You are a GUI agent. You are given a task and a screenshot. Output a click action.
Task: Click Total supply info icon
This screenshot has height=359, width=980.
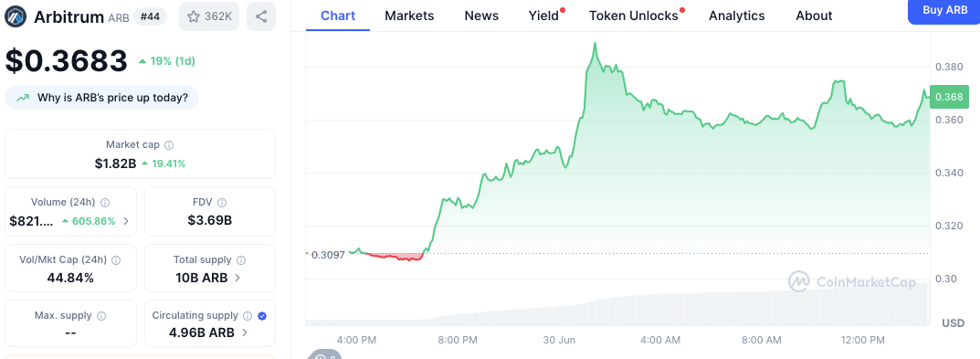(x=241, y=259)
